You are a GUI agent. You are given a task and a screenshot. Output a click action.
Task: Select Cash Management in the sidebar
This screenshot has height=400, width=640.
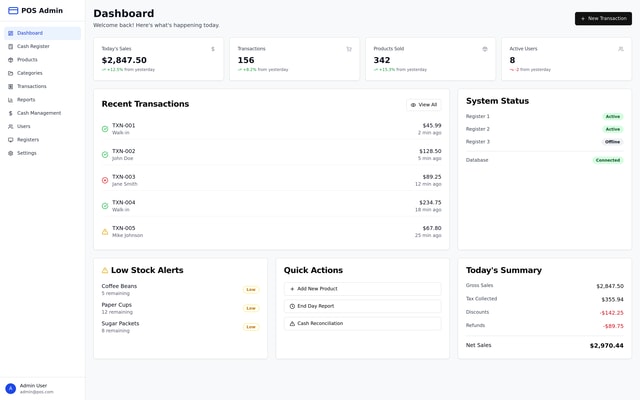39,113
